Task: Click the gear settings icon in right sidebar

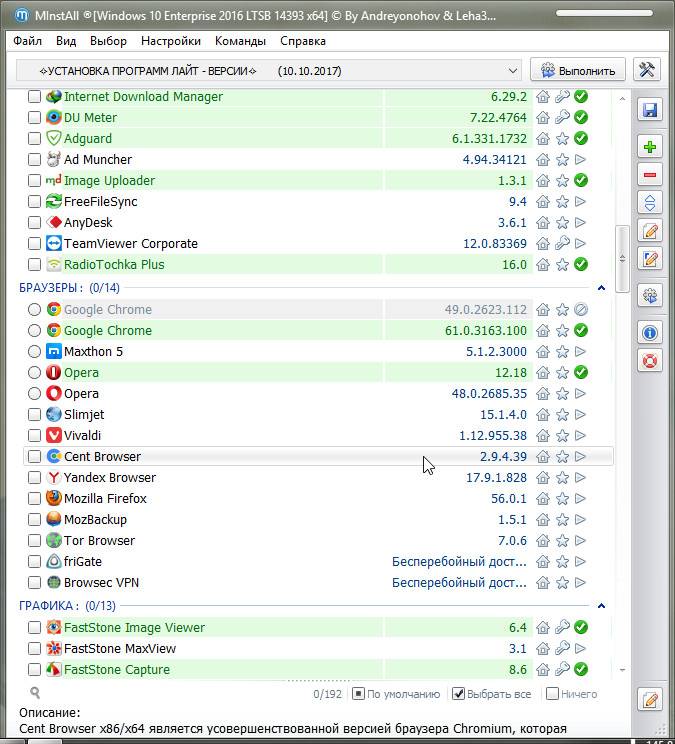Action: pos(649,296)
